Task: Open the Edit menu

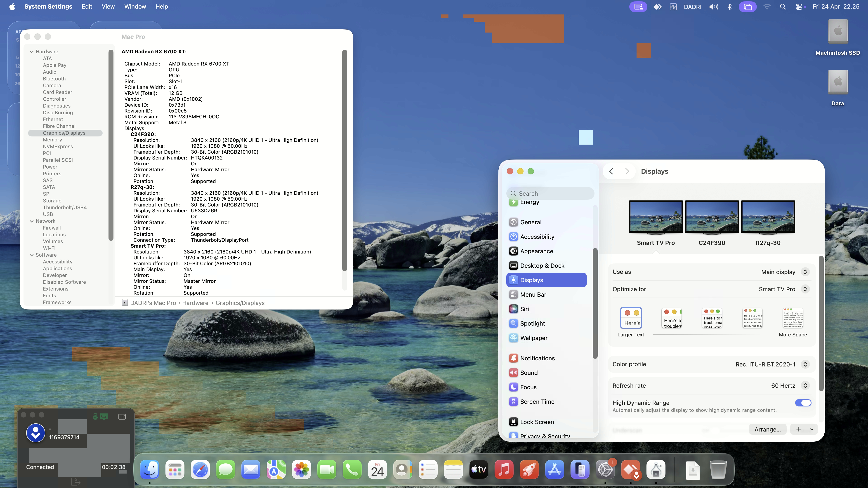Action: pos(87,7)
